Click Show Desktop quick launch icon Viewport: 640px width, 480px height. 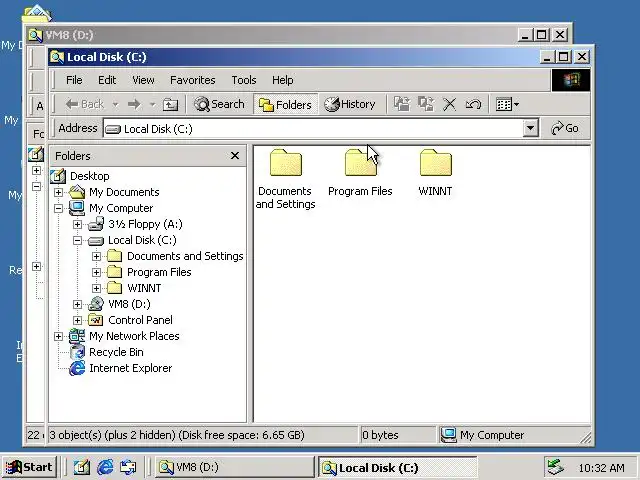pyautogui.click(x=82, y=467)
